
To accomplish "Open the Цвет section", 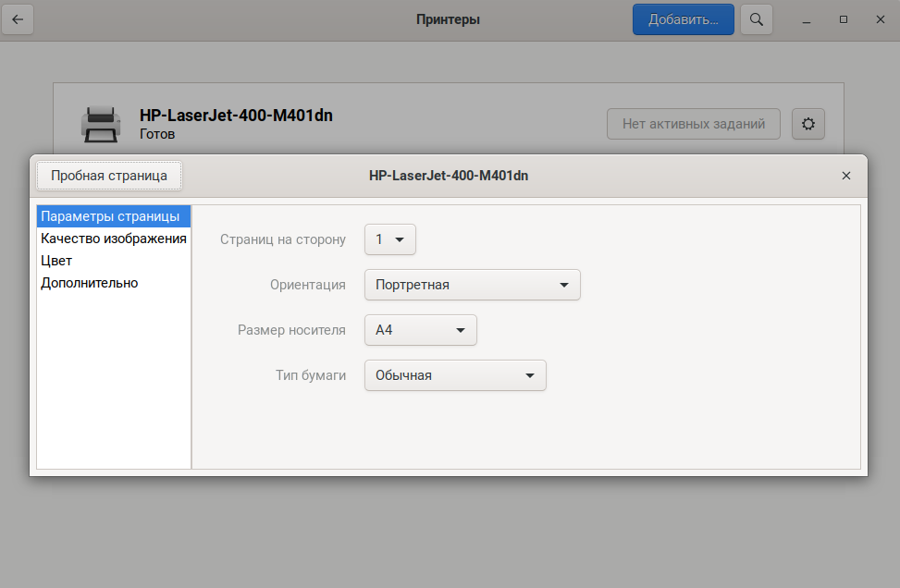I will 56,261.
